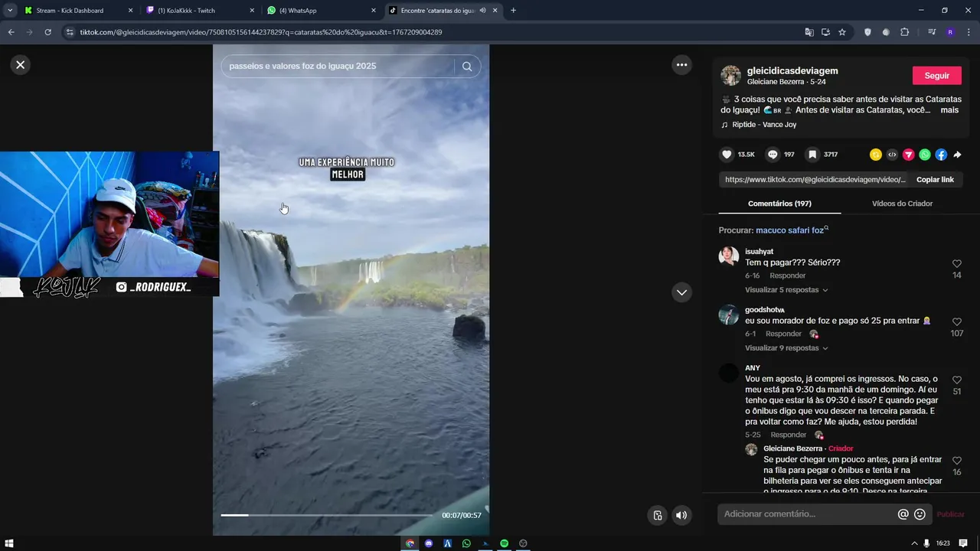Mute tab audio on TikTok tab
This screenshot has width=980, height=551.
pos(482,11)
